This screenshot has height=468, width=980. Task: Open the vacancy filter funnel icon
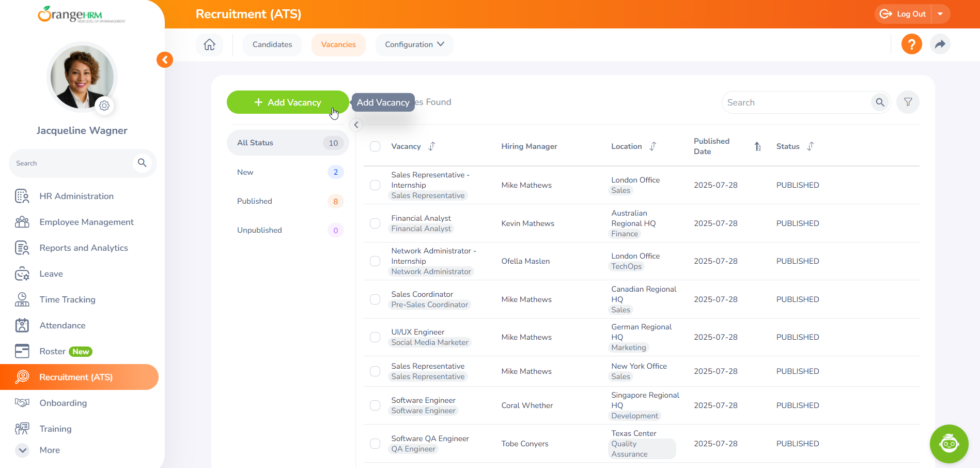[x=908, y=102]
